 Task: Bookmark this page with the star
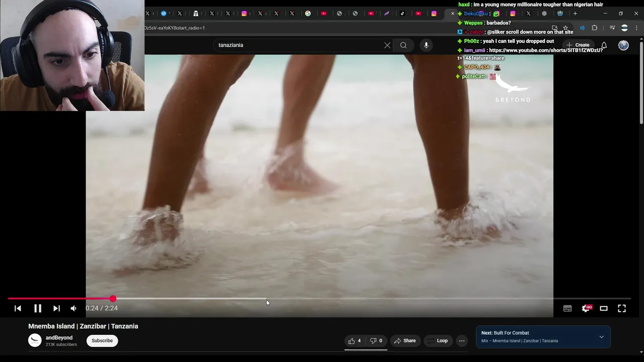coord(566,28)
